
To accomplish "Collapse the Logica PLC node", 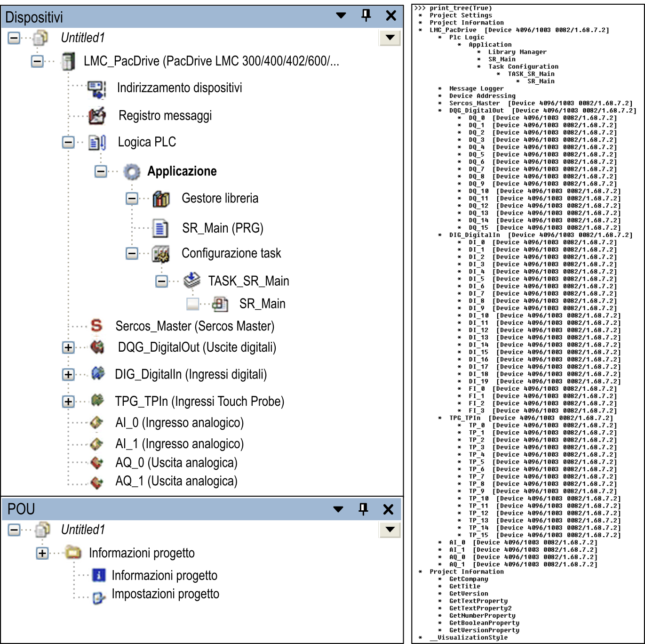I will pos(68,142).
